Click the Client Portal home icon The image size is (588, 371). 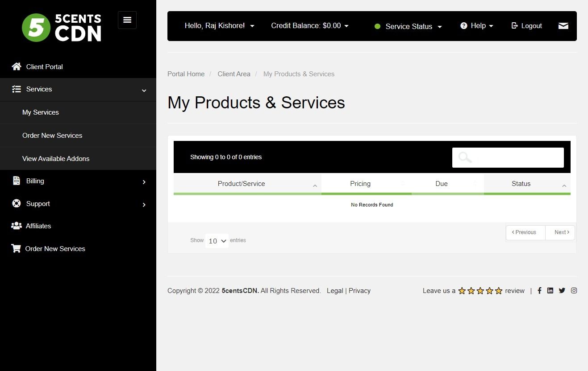(x=17, y=66)
